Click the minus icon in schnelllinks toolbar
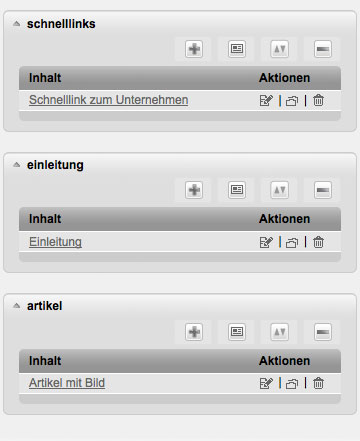This screenshot has height=441, width=360. point(323,49)
